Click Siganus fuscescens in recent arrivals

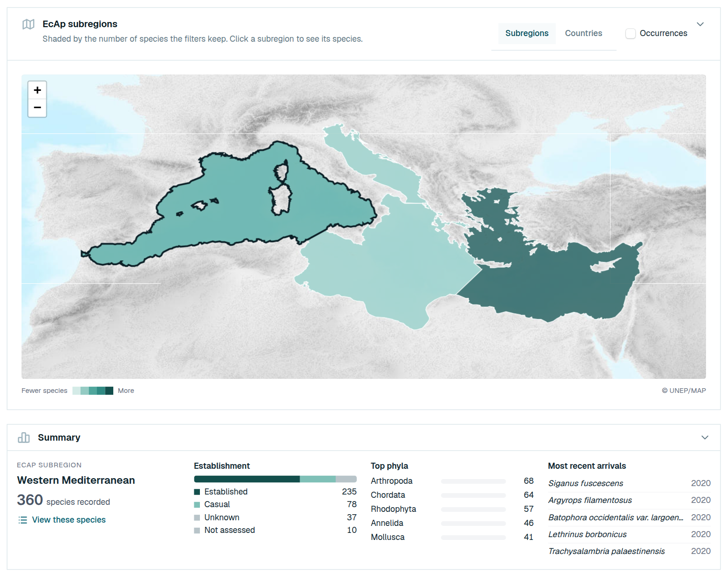(x=586, y=483)
